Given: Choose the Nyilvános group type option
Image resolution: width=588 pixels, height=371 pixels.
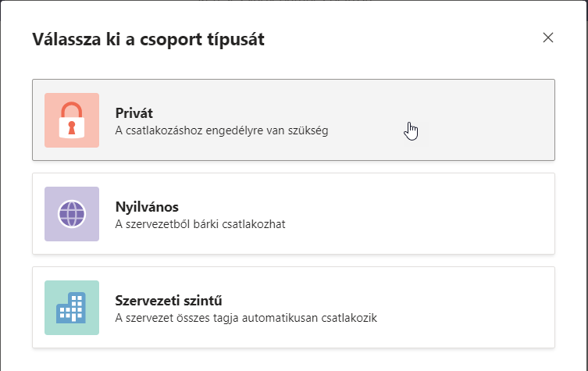Looking at the screenshot, I should point(293,213).
